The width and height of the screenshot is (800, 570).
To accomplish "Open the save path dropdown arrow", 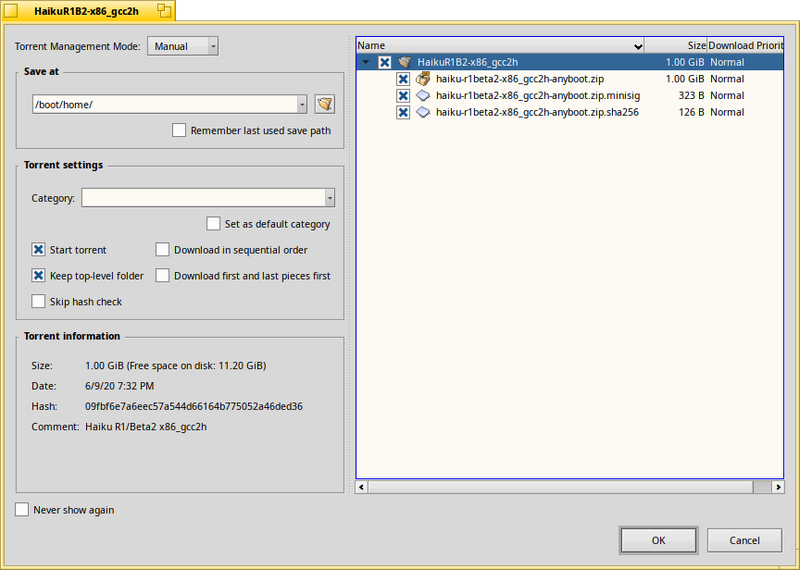I will (302, 104).
